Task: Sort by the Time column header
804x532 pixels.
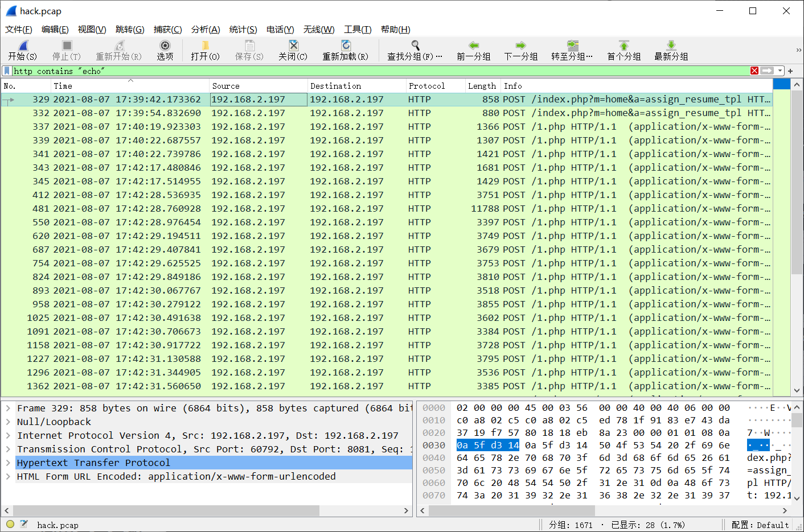Action: tap(130, 86)
